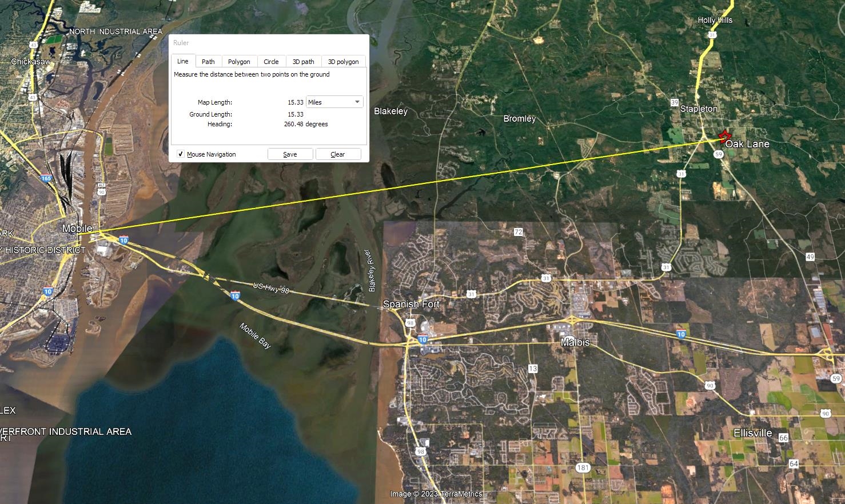Select the Line tab
Image resolution: width=845 pixels, height=504 pixels.
(x=183, y=61)
